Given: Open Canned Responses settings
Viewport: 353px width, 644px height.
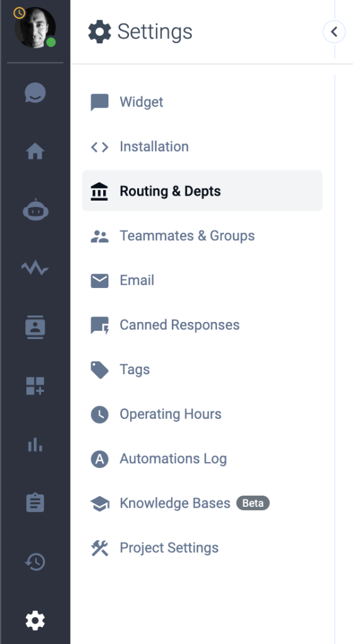Looking at the screenshot, I should tap(202, 325).
